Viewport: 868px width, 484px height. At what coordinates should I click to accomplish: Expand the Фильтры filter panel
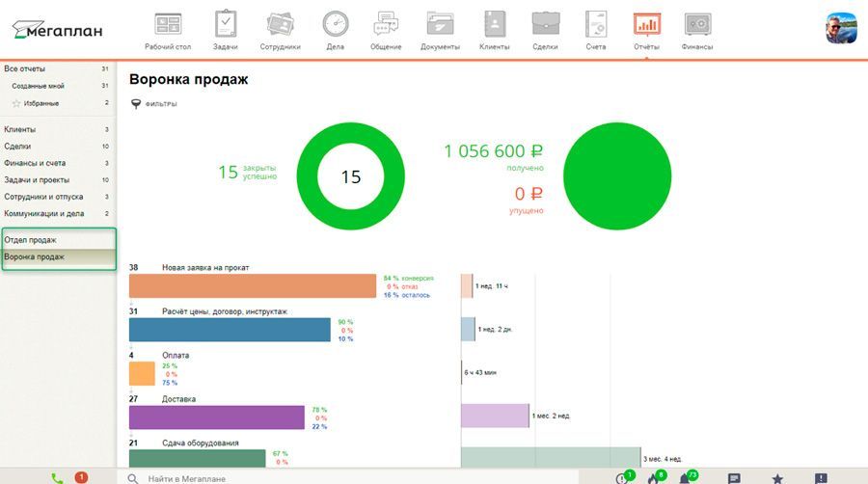[x=154, y=104]
